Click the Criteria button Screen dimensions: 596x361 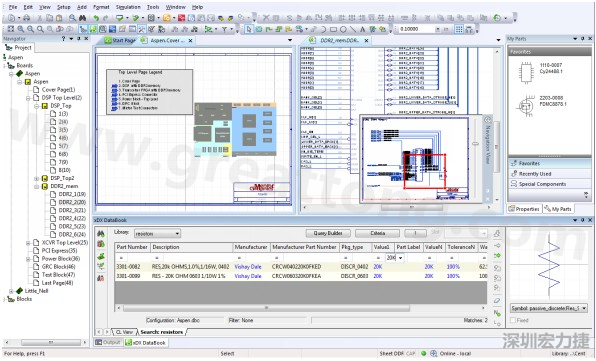coord(377,233)
